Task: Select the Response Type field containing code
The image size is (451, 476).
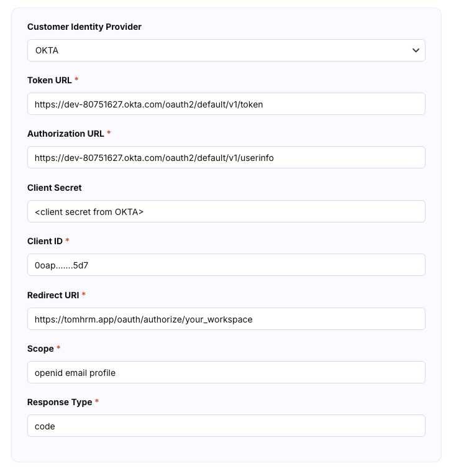Action: point(226,426)
